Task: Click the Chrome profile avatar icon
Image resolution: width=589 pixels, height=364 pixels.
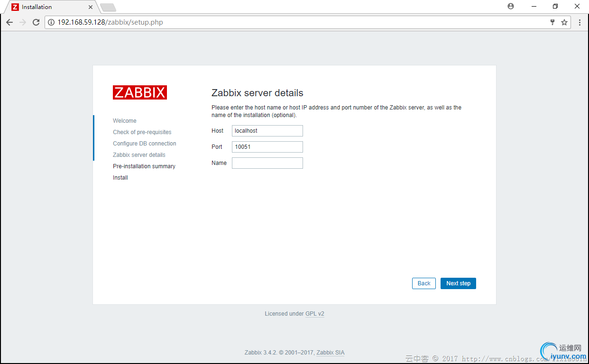Action: [x=510, y=6]
